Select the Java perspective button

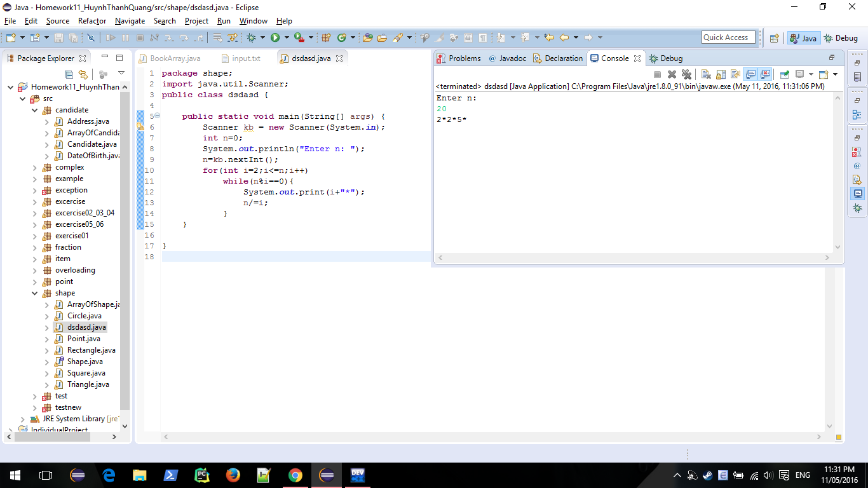click(803, 38)
